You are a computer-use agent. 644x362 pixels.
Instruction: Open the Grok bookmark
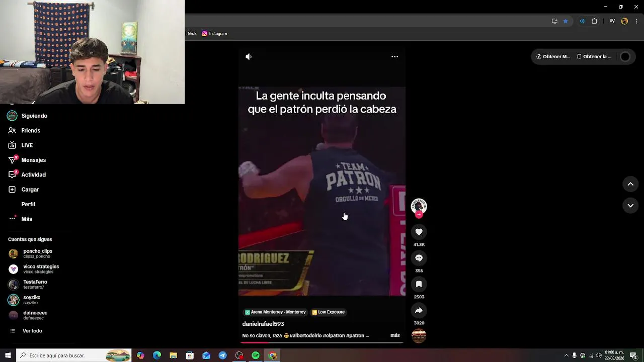[x=192, y=34]
